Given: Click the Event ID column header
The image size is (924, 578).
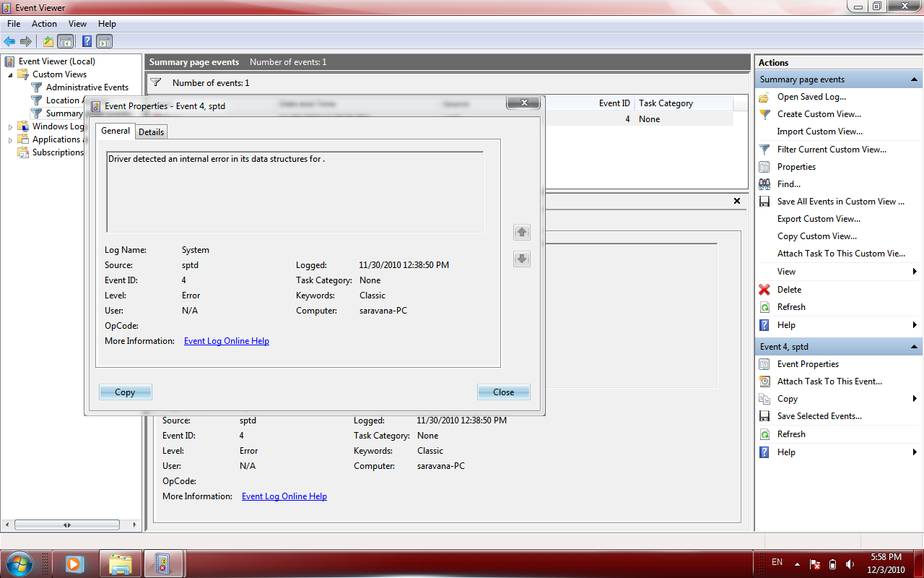Looking at the screenshot, I should [x=614, y=103].
